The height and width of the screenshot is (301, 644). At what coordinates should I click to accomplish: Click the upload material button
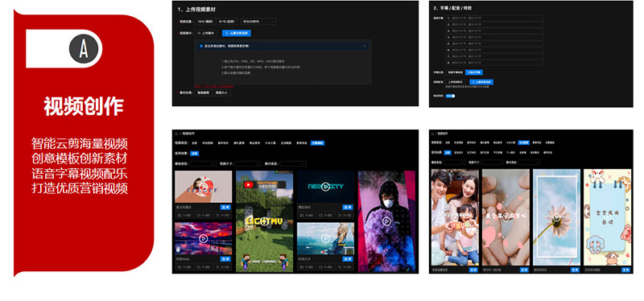point(207,33)
